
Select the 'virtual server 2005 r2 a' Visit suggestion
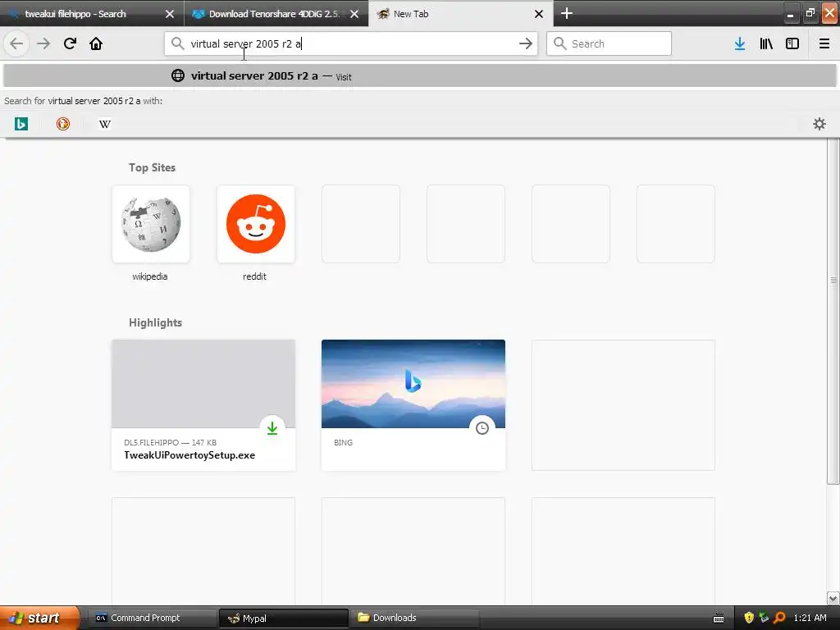point(420,75)
